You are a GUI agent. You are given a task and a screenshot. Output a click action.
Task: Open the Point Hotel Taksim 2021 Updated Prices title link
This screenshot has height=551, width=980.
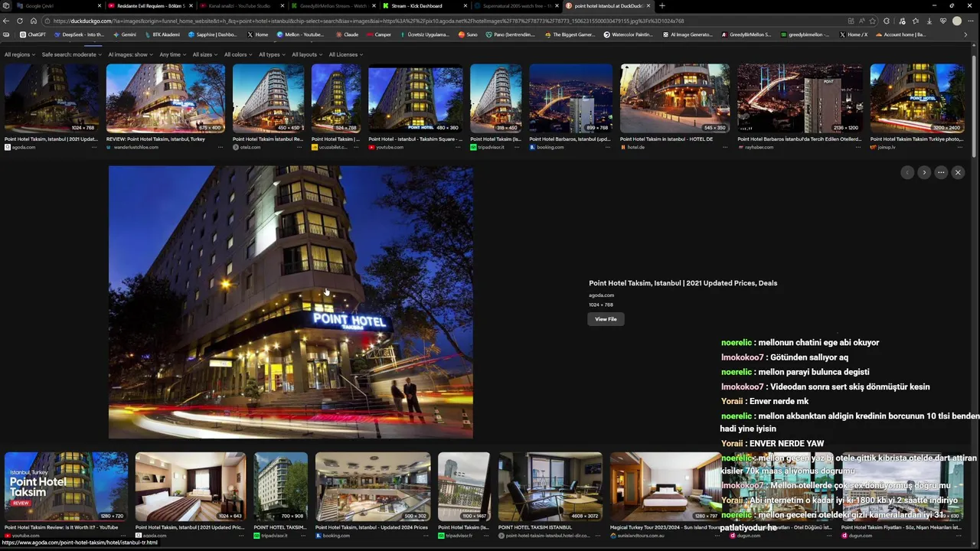pos(683,283)
